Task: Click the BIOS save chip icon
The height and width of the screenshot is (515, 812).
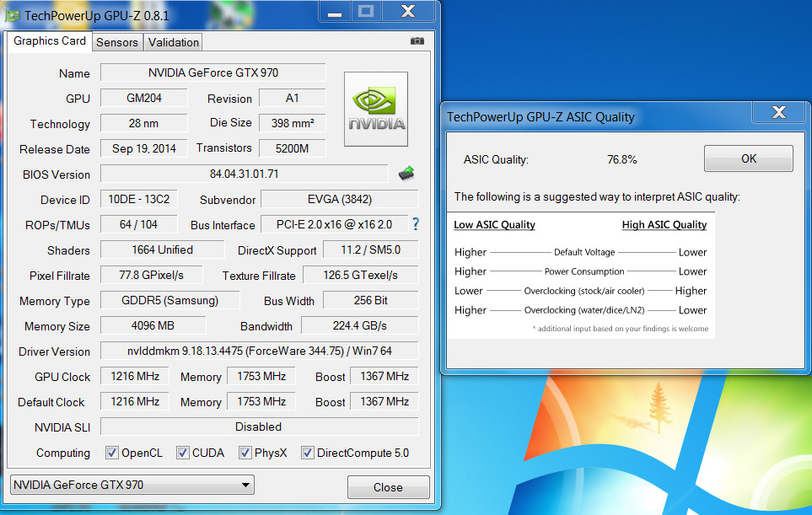Action: (406, 174)
